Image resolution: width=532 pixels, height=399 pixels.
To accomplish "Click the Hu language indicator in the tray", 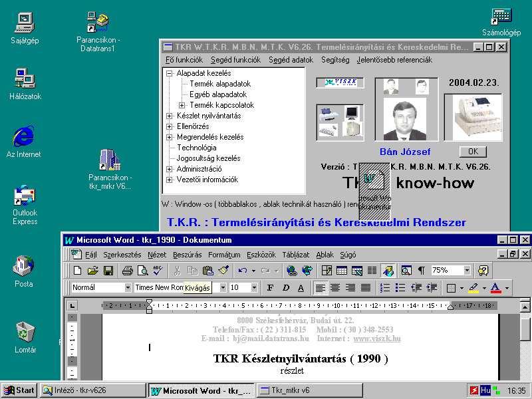I will pos(485,390).
